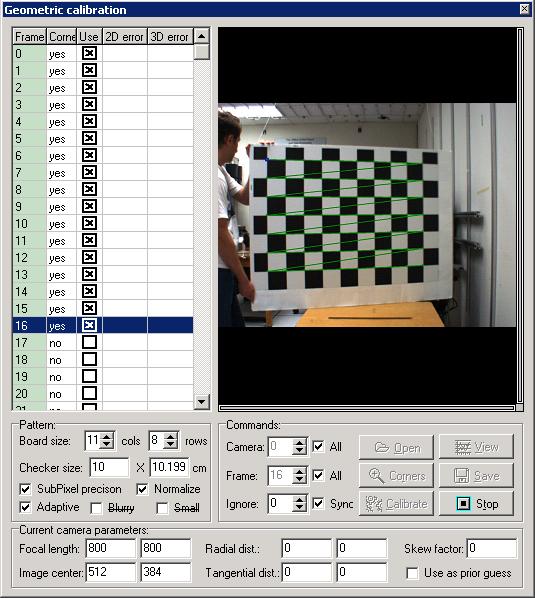Click the Corners magnifier button
535x598 pixels.
[x=396, y=475]
